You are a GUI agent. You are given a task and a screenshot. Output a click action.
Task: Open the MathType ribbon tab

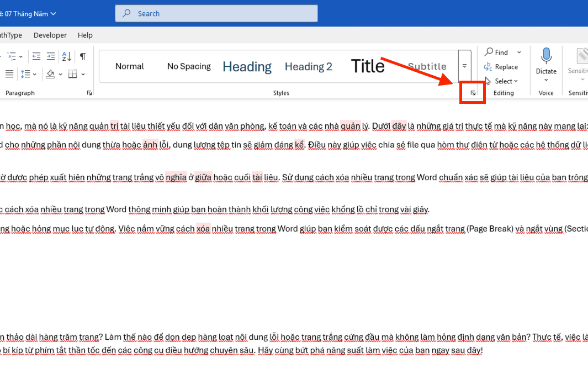point(10,35)
